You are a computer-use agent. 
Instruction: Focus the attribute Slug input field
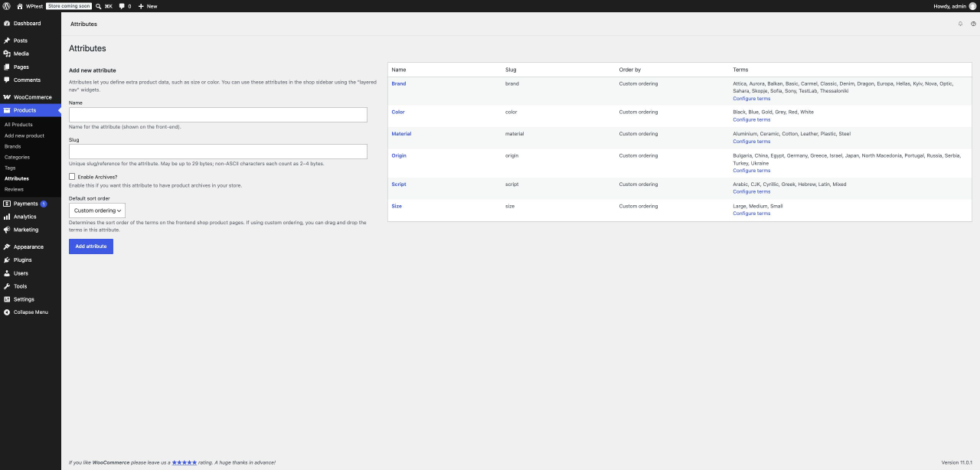click(x=218, y=152)
